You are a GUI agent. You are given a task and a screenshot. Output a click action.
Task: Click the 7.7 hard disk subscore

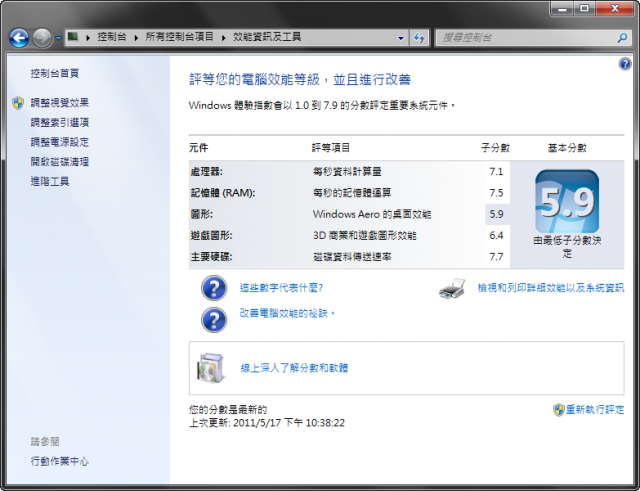(x=496, y=257)
